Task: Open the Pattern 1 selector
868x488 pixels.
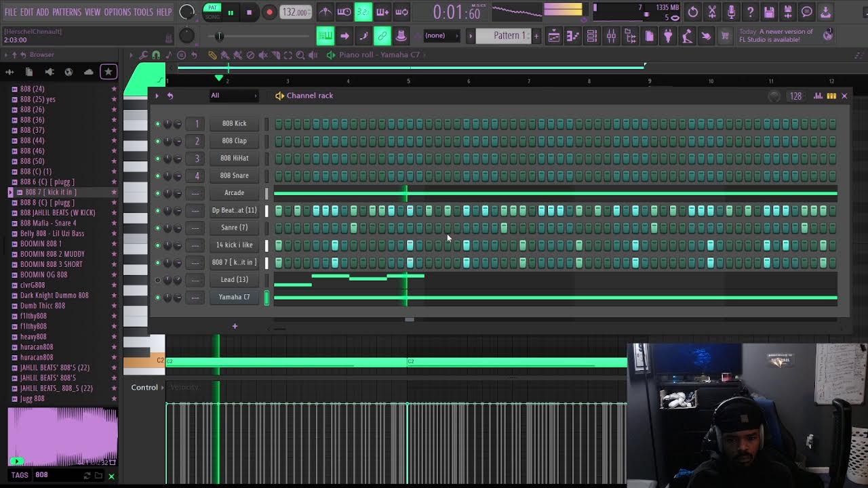Action: [x=502, y=36]
